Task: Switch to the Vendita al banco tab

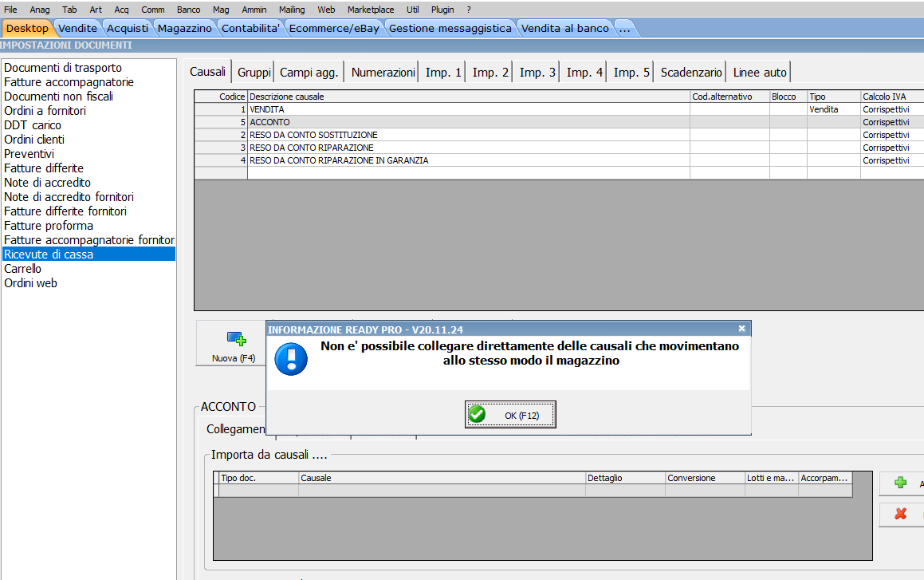Action: [x=564, y=28]
